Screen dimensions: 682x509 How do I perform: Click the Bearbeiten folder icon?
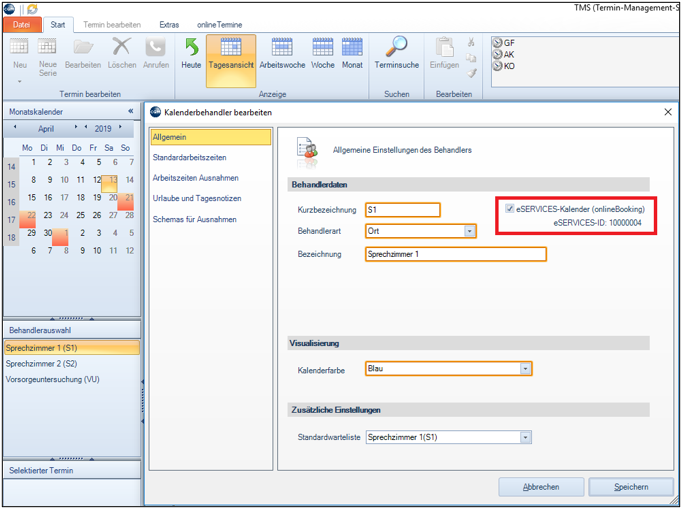tap(83, 47)
